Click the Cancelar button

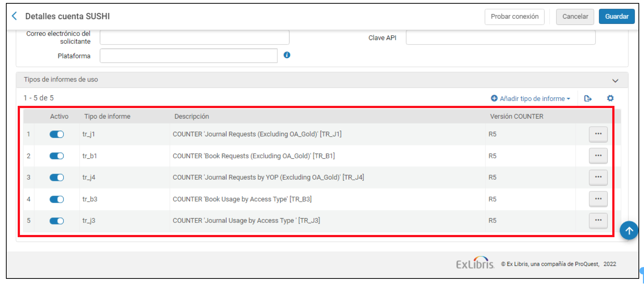(x=575, y=17)
